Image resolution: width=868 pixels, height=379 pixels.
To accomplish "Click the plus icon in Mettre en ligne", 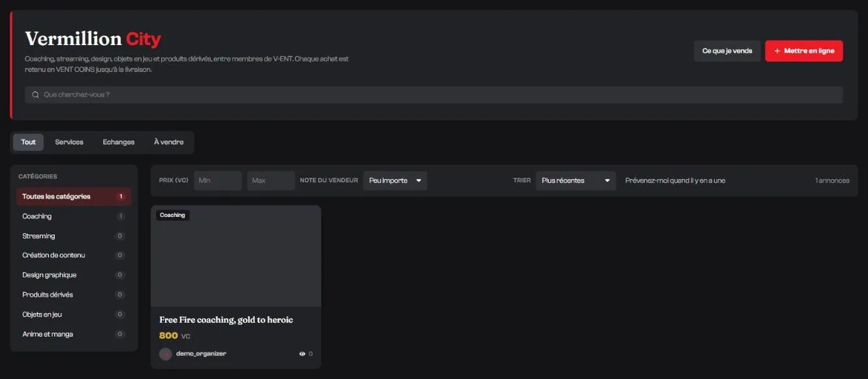I will pos(777,51).
